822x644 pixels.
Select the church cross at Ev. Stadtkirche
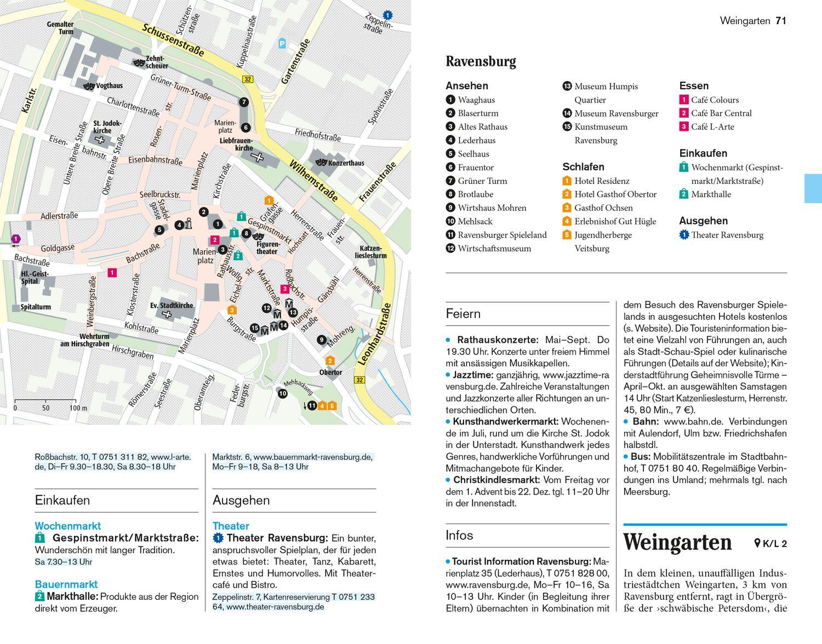(x=166, y=314)
